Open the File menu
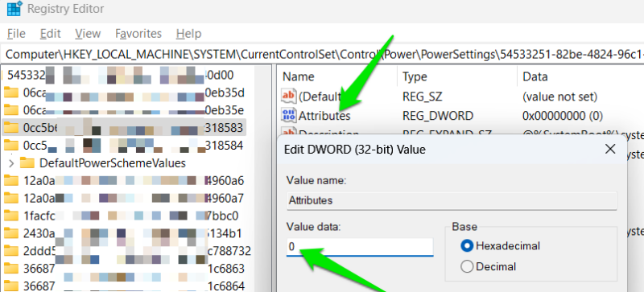This screenshot has width=644, height=292. click(x=16, y=33)
